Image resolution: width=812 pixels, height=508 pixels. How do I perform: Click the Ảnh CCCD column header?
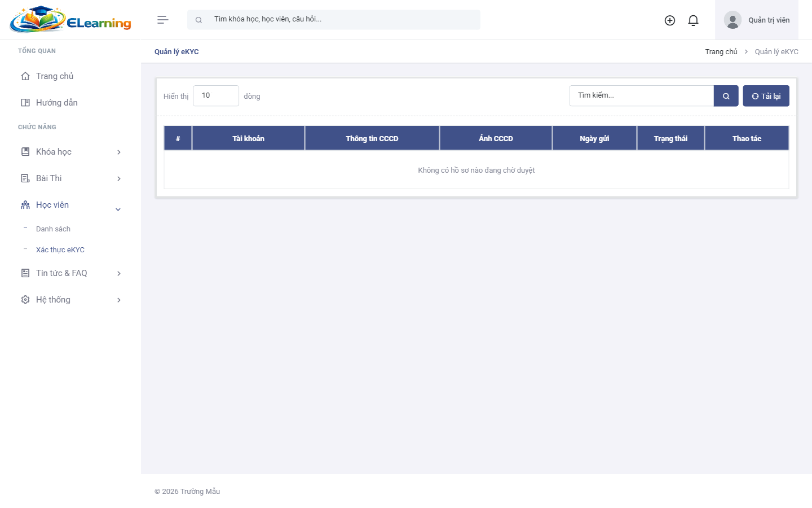click(496, 138)
